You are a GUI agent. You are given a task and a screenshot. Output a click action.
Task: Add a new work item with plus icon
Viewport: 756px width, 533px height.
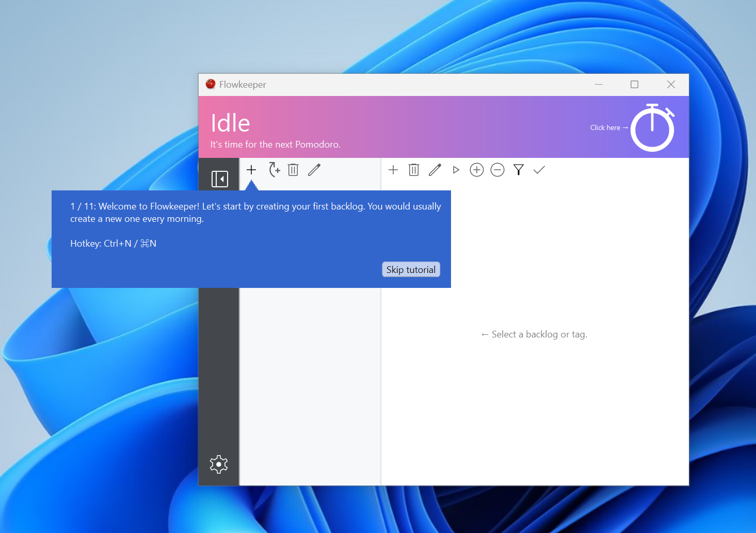coord(393,170)
